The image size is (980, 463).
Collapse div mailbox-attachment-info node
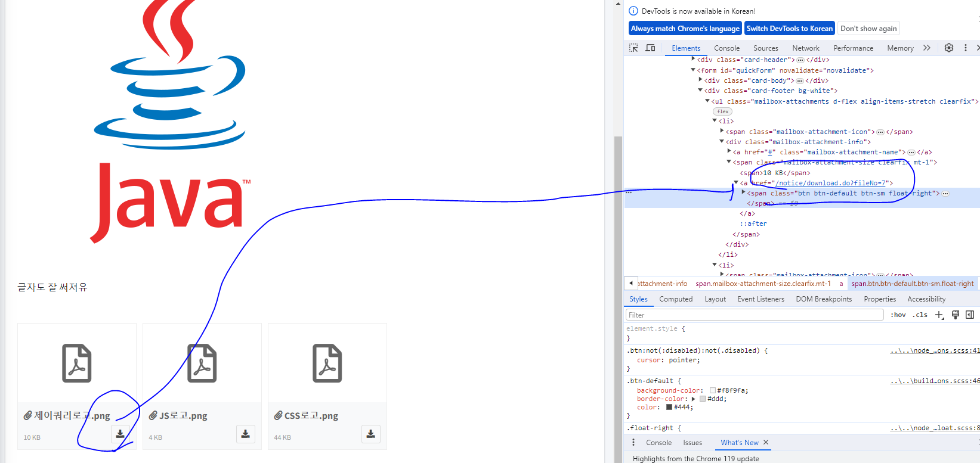pyautogui.click(x=722, y=142)
